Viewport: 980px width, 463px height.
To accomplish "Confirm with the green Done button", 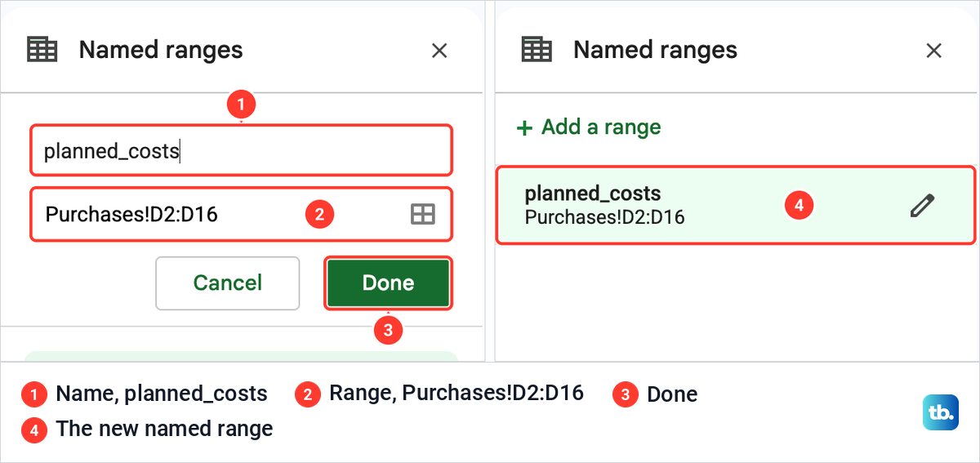I will click(389, 283).
